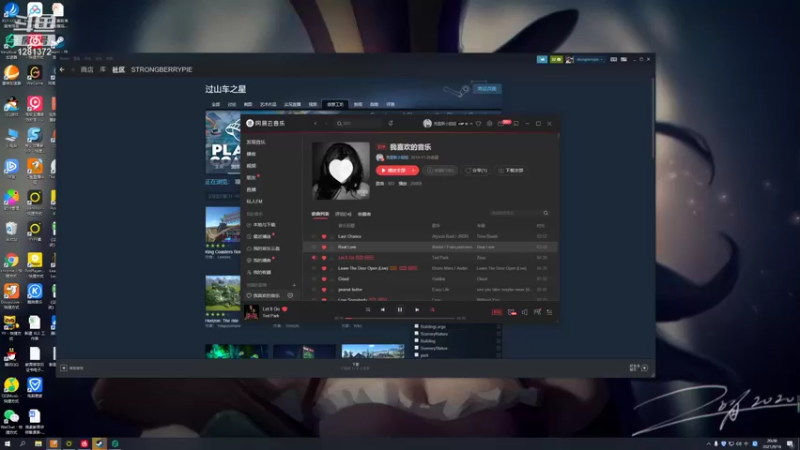
Task: Switch to the collectors tab of playlist
Action: pyautogui.click(x=364, y=214)
